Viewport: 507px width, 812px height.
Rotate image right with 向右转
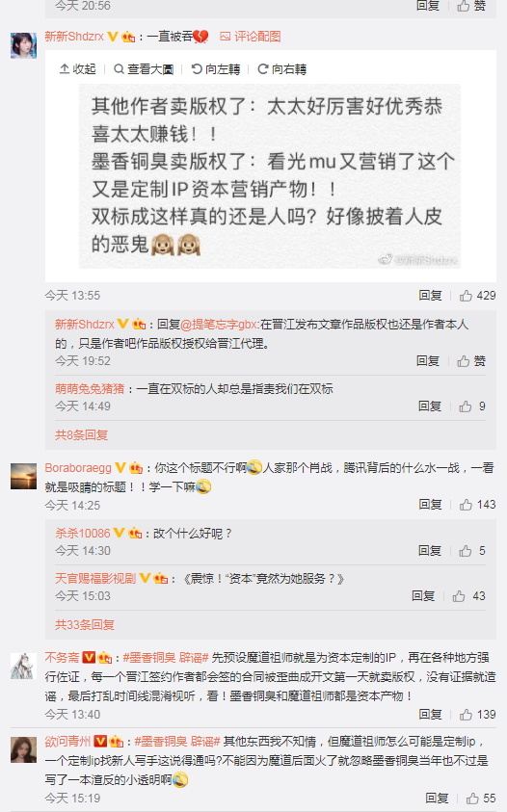pyautogui.click(x=281, y=69)
